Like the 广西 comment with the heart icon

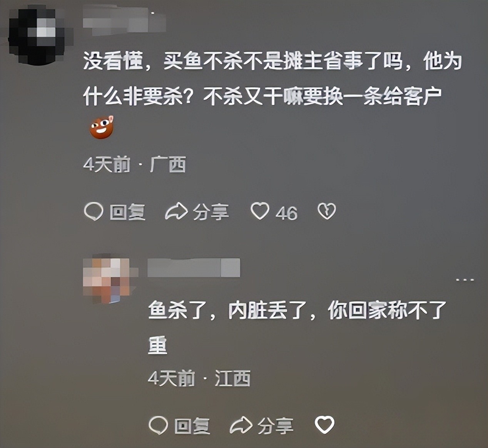[x=260, y=212]
